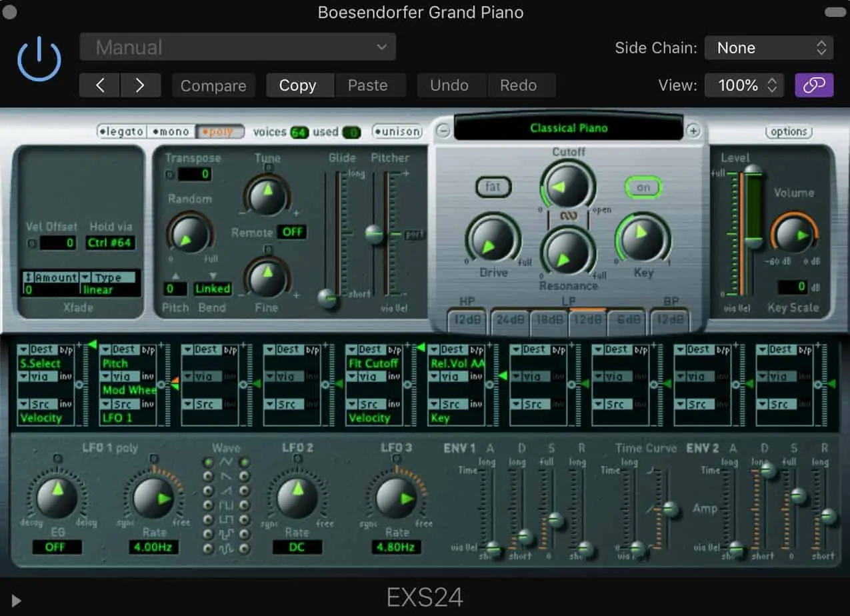The width and height of the screenshot is (850, 616).
Task: Enable legato mode
Action: [x=121, y=131]
